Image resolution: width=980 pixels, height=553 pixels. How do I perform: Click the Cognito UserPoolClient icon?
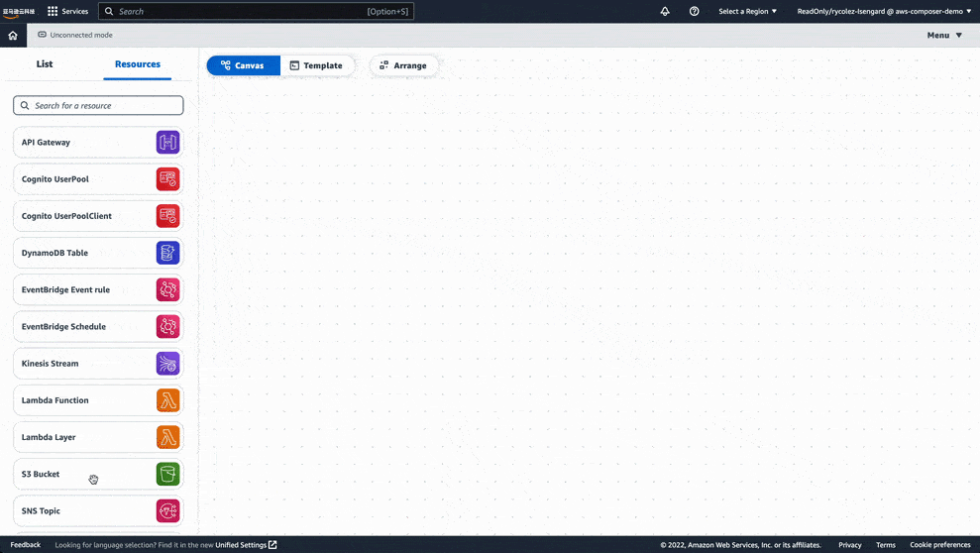(x=167, y=216)
